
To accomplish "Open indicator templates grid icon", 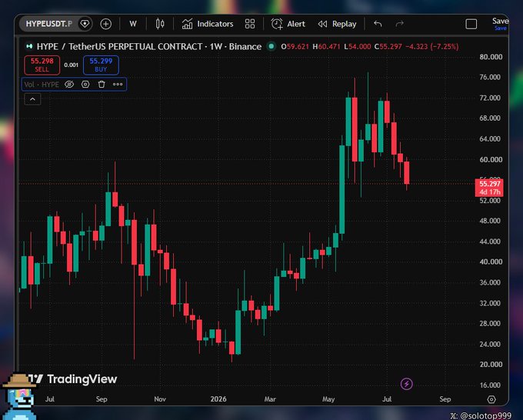I will [x=250, y=24].
